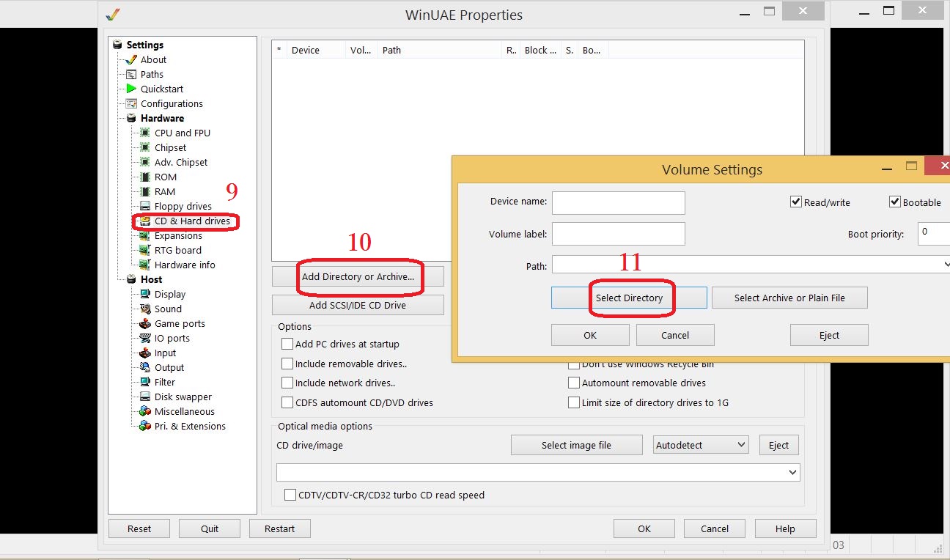This screenshot has height=560, width=950.
Task: Click the Vol... column header
Action: 361,50
